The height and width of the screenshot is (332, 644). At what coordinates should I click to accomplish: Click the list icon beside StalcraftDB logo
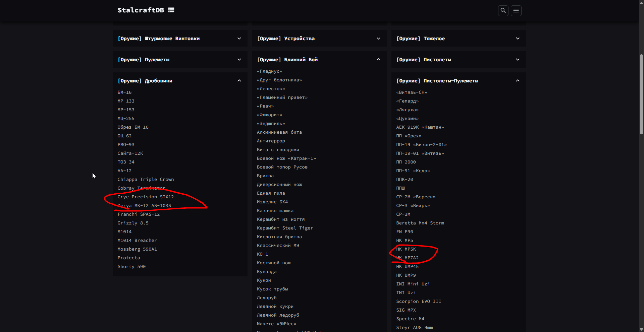pyautogui.click(x=171, y=10)
